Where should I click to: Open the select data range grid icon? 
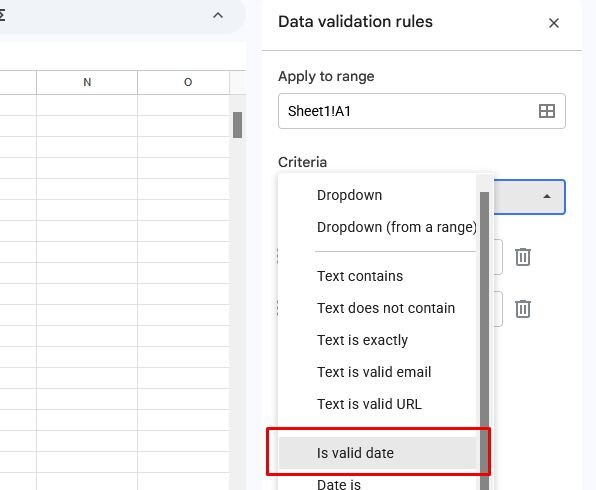(547, 111)
